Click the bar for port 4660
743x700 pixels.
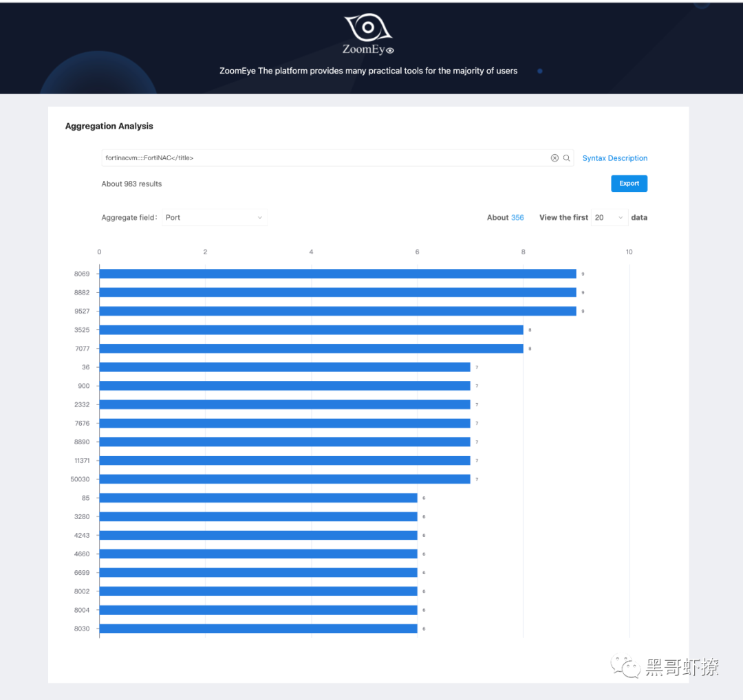(258, 554)
